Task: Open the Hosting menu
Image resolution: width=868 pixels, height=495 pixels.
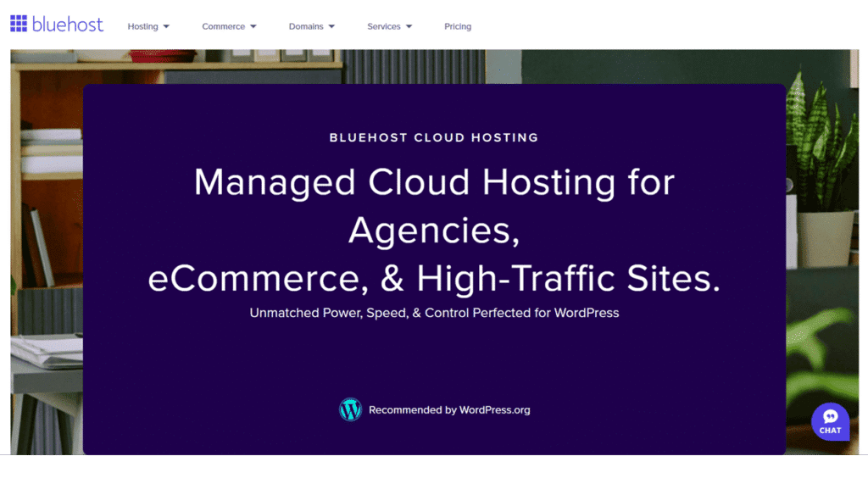Action: [142, 26]
